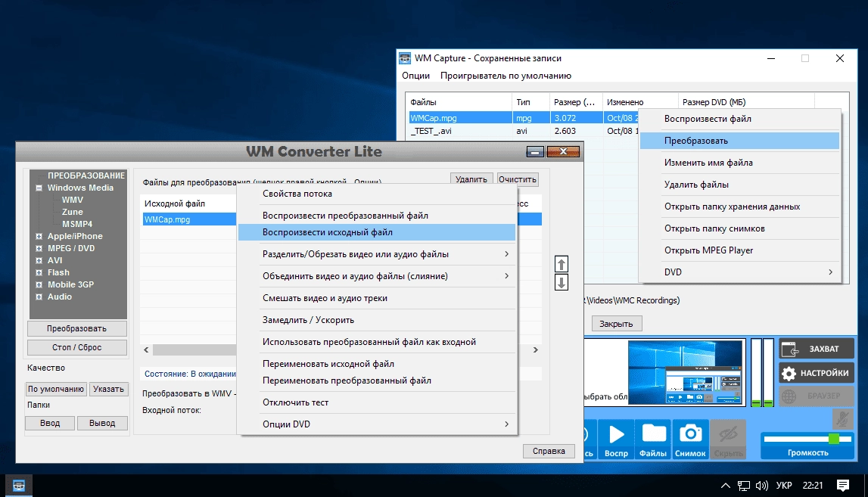Image resolution: width=868 pixels, height=497 pixels.
Task: Choose Переименовать преобразованный файл
Action: tap(376, 381)
